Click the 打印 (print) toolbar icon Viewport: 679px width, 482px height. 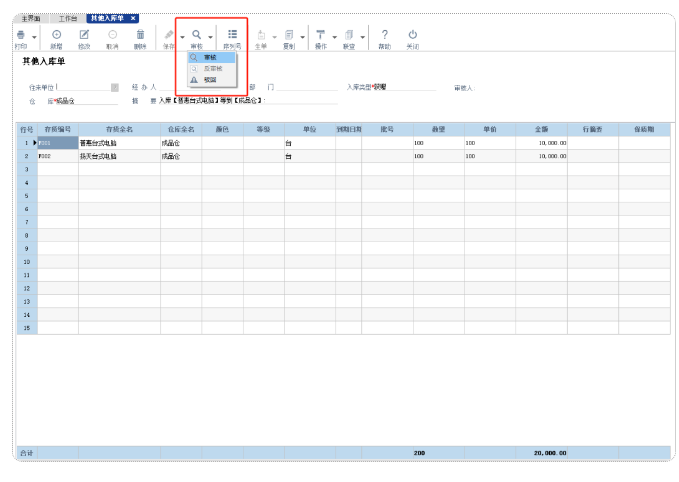(x=21, y=35)
